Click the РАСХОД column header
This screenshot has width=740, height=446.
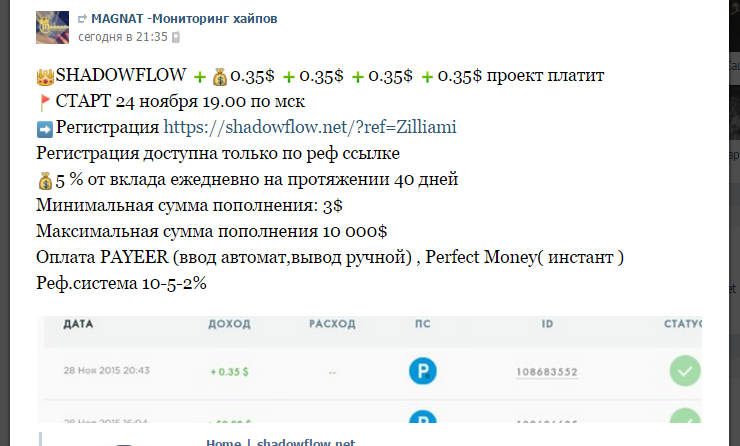332,324
